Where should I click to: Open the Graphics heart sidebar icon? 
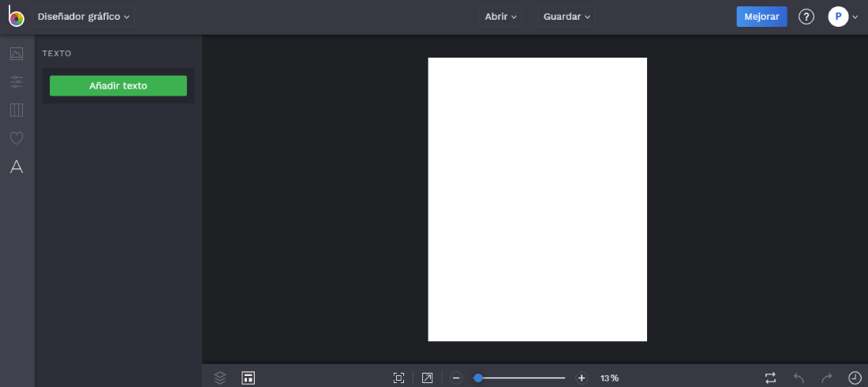pyautogui.click(x=17, y=138)
